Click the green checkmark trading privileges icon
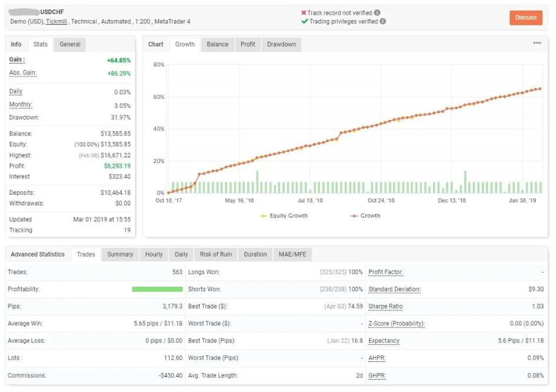556x392 pixels. pyautogui.click(x=304, y=21)
